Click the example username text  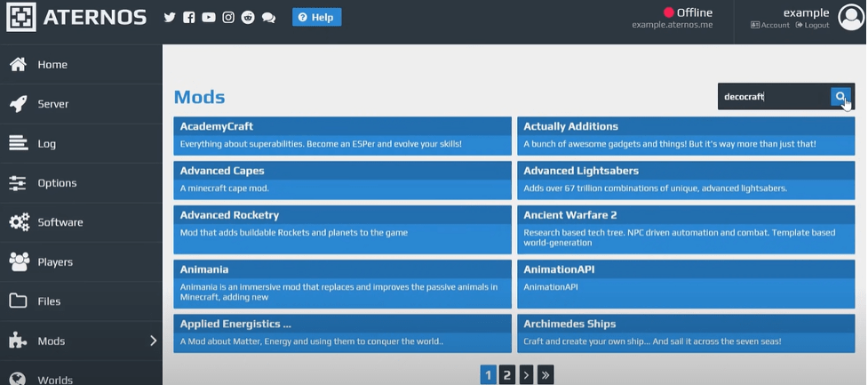coord(806,12)
